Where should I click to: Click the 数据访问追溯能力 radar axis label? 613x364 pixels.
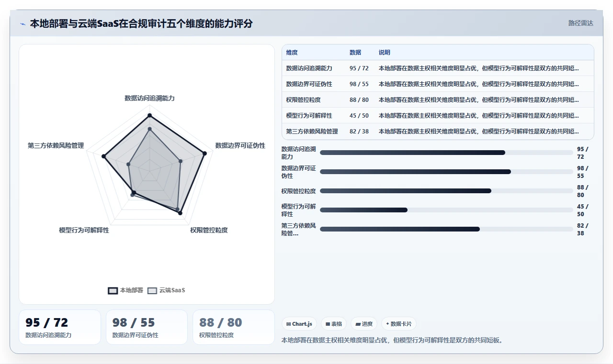(x=149, y=98)
